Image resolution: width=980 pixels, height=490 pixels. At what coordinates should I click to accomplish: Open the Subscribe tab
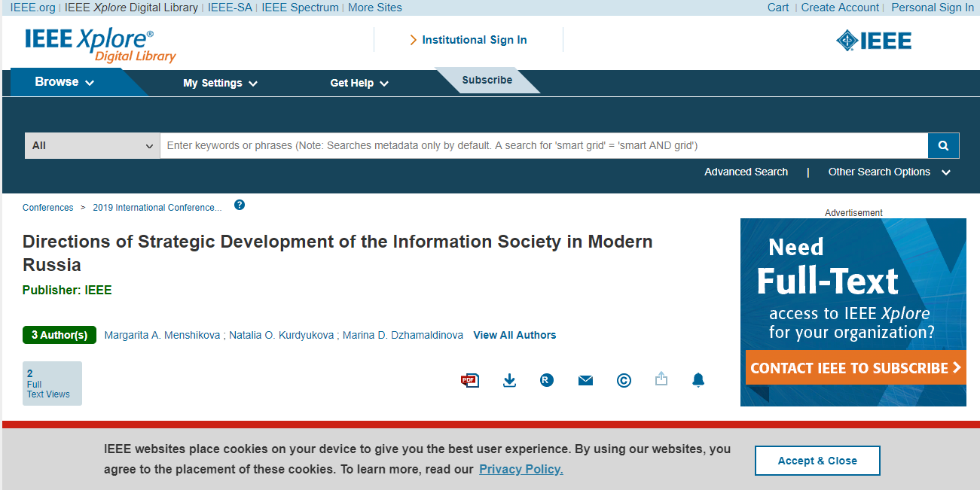(487, 81)
